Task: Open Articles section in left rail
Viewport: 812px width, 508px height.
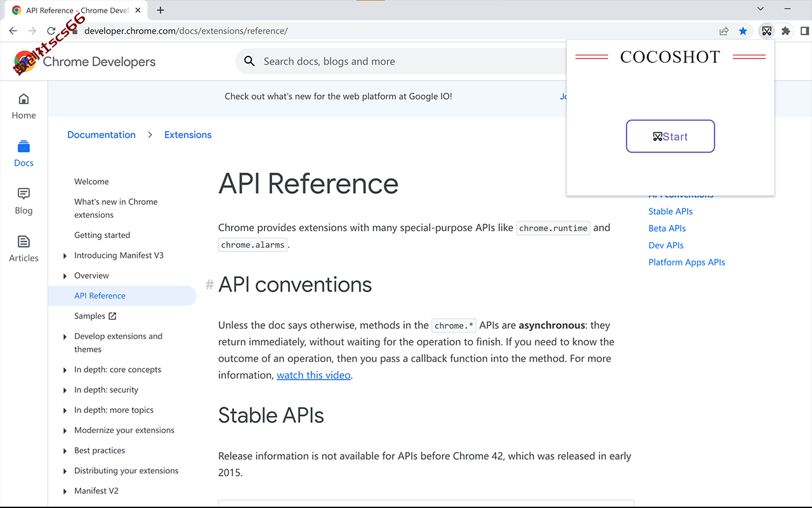Action: (23, 249)
